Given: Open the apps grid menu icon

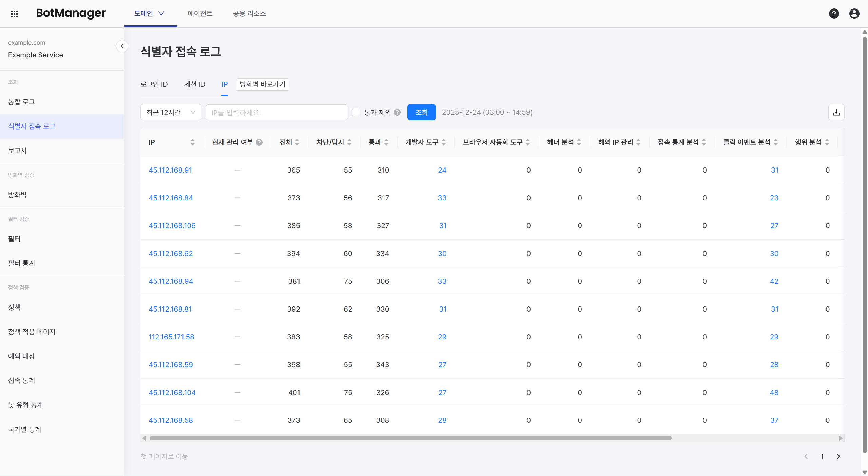Looking at the screenshot, I should tap(14, 14).
